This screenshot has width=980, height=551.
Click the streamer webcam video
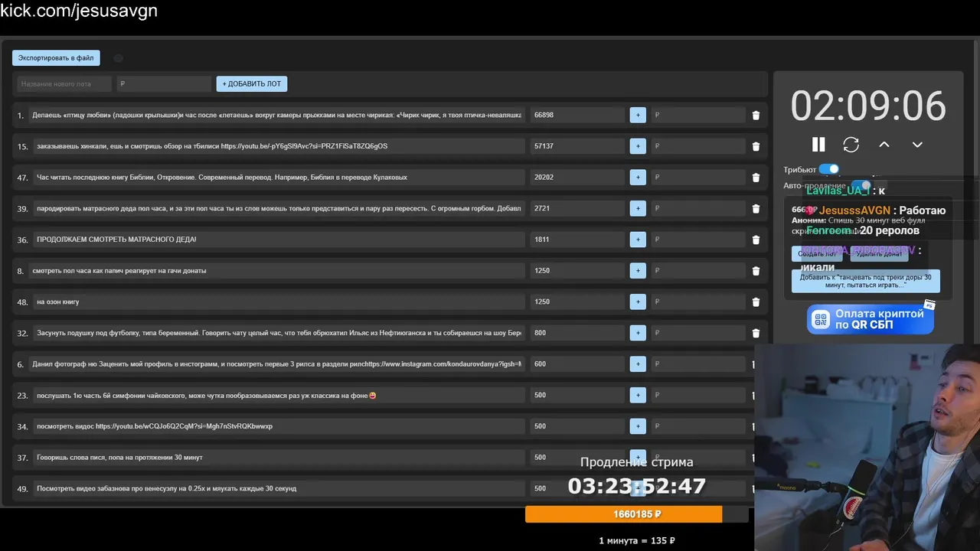pyautogui.click(x=867, y=446)
